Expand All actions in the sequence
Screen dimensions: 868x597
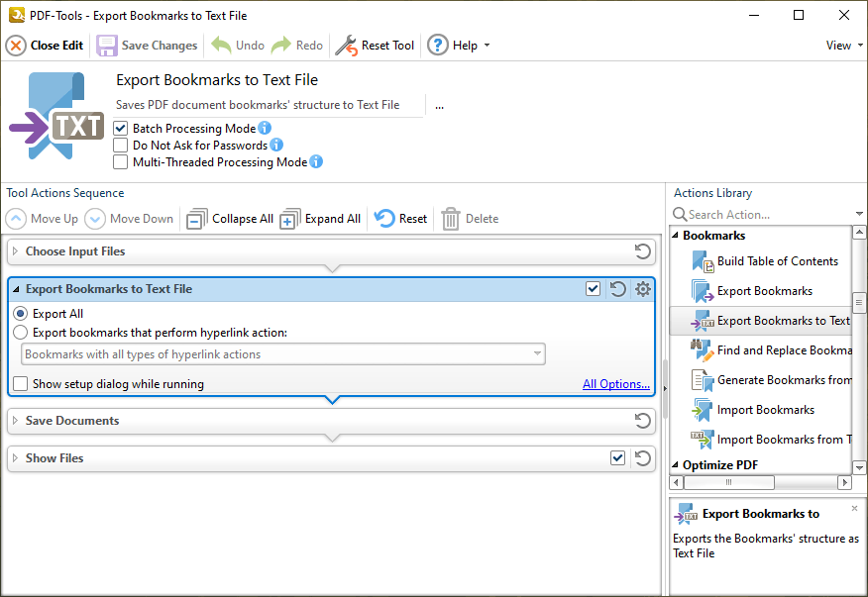point(320,218)
